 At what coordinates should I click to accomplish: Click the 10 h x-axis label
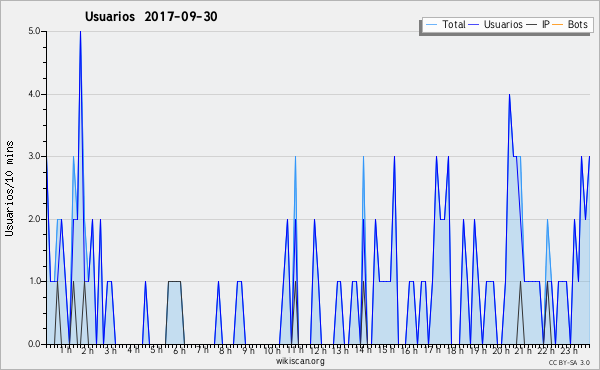[x=272, y=350]
